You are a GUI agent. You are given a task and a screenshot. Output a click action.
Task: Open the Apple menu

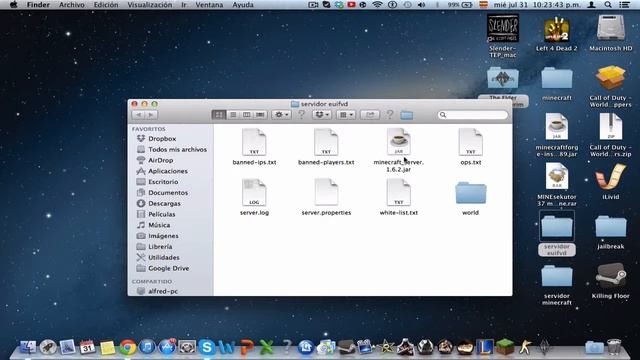(13, 5)
